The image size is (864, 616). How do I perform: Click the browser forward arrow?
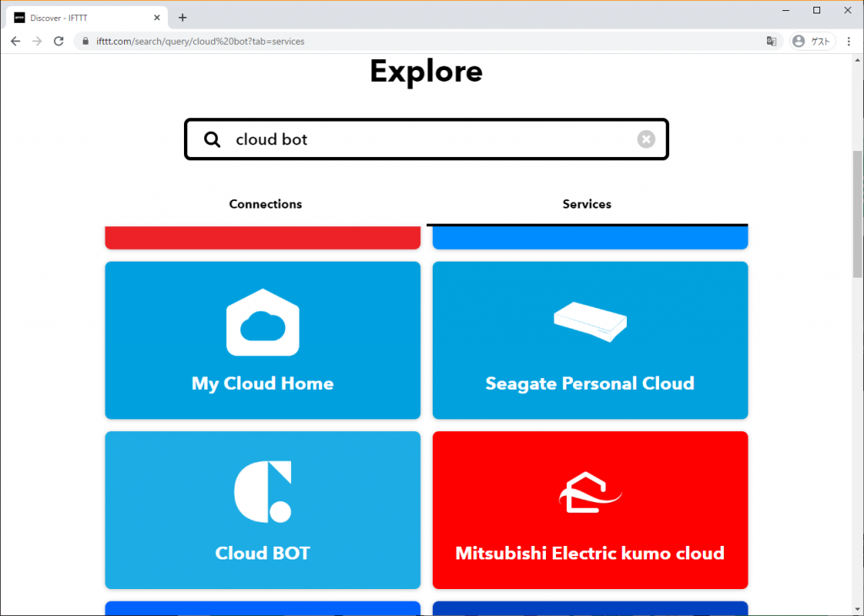click(37, 41)
